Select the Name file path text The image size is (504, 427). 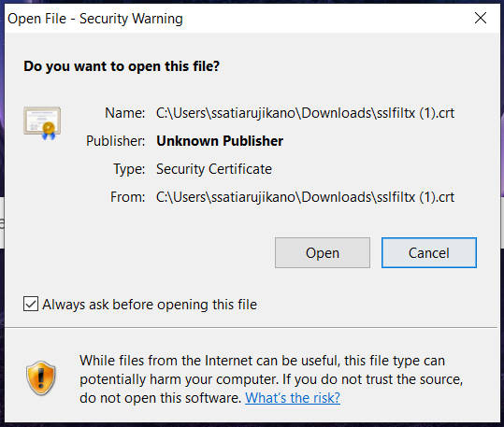coord(305,113)
